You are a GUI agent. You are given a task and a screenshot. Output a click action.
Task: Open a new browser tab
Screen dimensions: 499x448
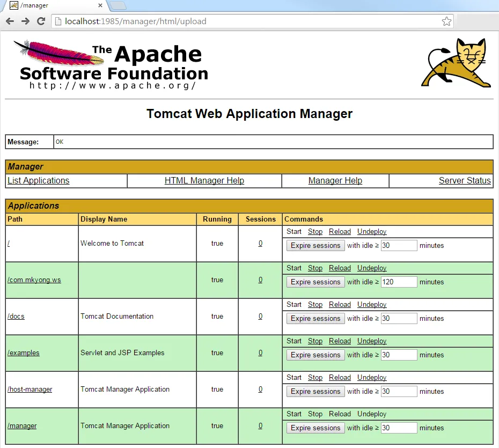pos(118,6)
